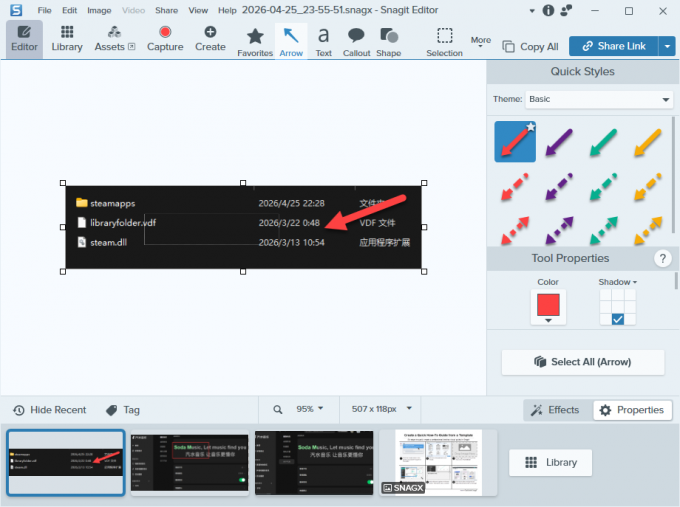Click the Snagit logo icon
Viewport: 680px width, 507px height.
16,10
